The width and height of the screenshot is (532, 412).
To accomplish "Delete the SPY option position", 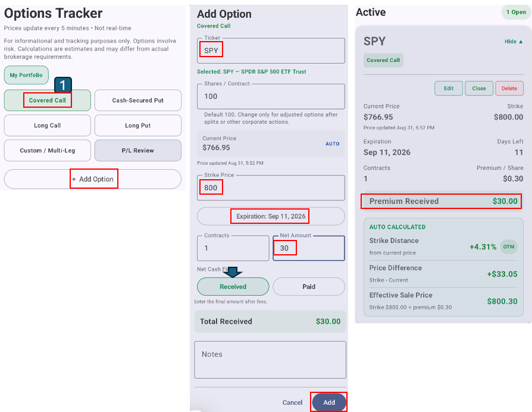I will (x=509, y=88).
